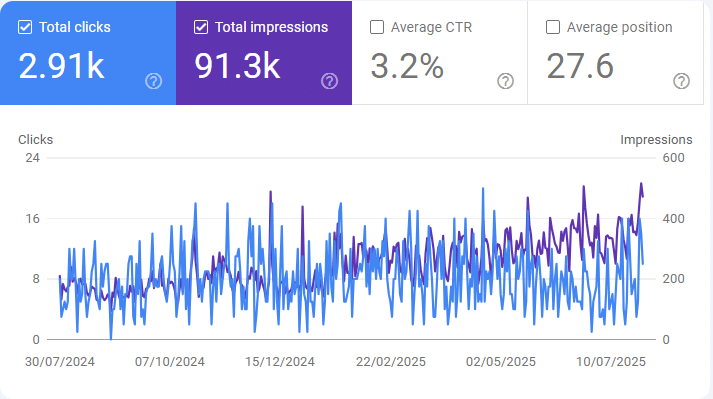Select the 27.6 average position value
713x399 pixels.
(x=580, y=66)
